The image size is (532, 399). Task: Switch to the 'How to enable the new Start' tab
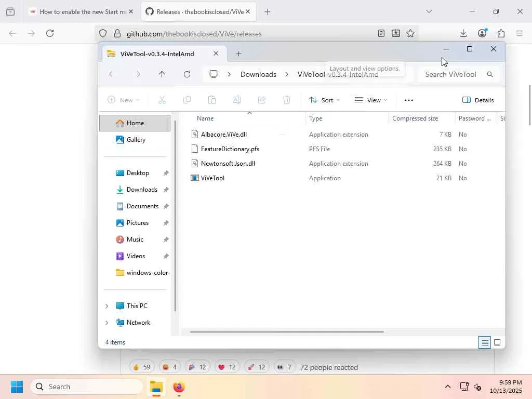(82, 12)
